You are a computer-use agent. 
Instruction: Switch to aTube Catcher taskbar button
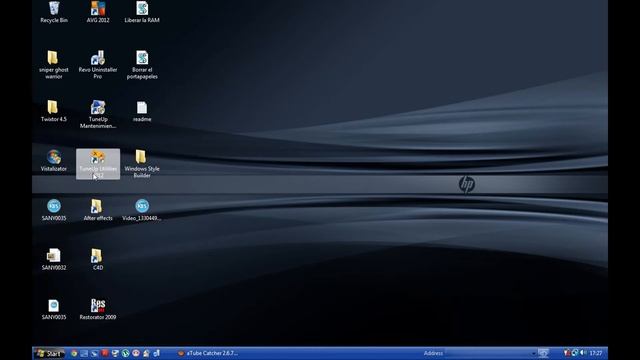click(208, 353)
